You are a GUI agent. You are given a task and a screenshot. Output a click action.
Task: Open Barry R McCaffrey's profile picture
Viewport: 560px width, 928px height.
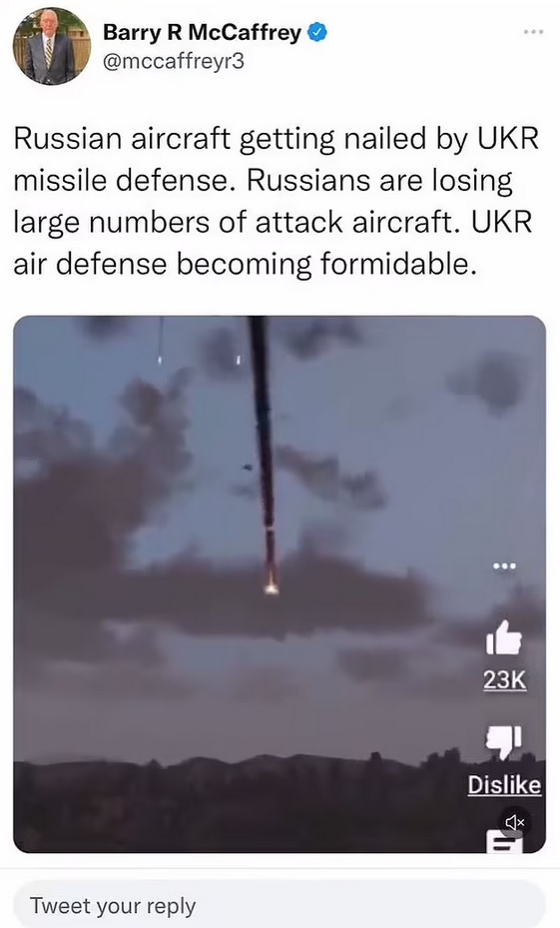tap(52, 47)
